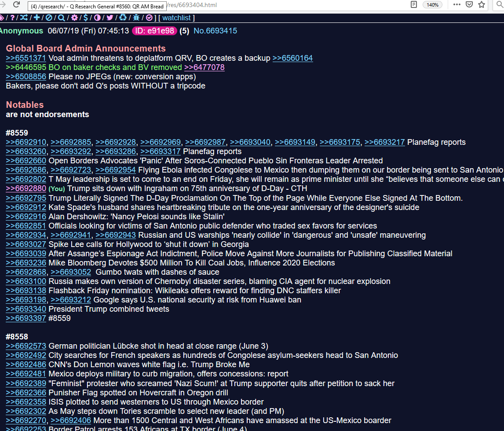Viewport: 504px width, 431px height.
Task: Open the watchlist link
Action: pos(176,18)
